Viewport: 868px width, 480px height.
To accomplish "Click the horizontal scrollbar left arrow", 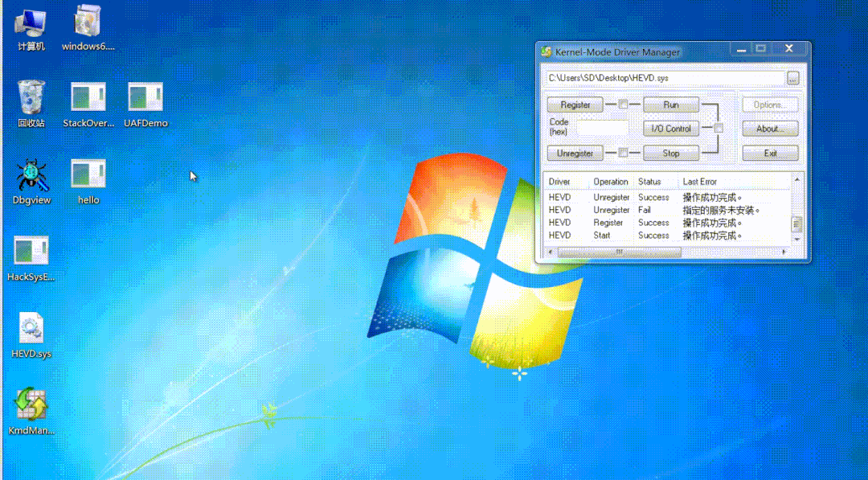I will pyautogui.click(x=551, y=252).
